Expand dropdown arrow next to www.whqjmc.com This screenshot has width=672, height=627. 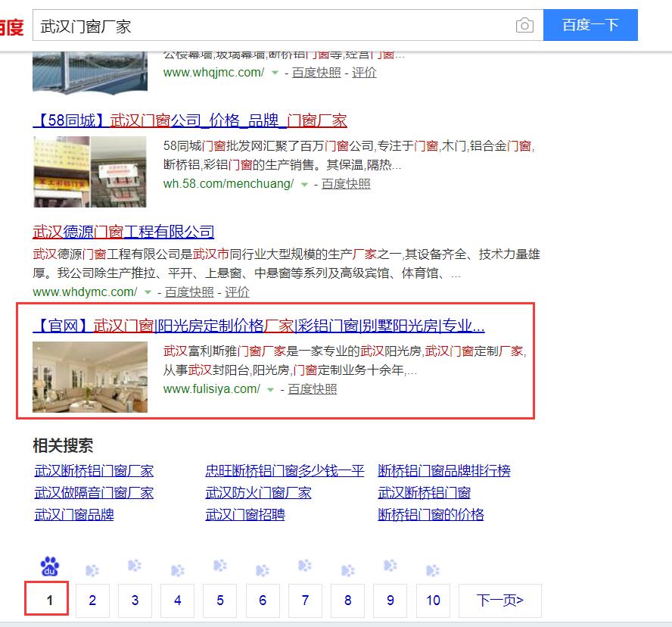tap(275, 73)
